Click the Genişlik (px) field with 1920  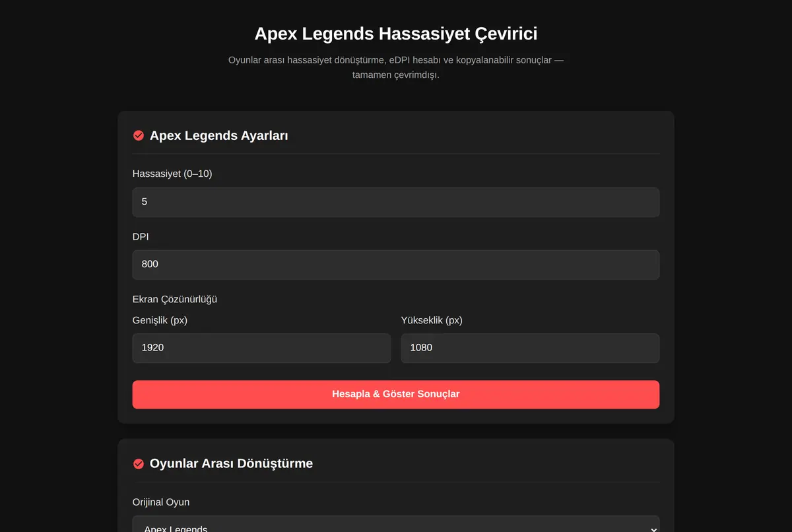tap(261, 348)
